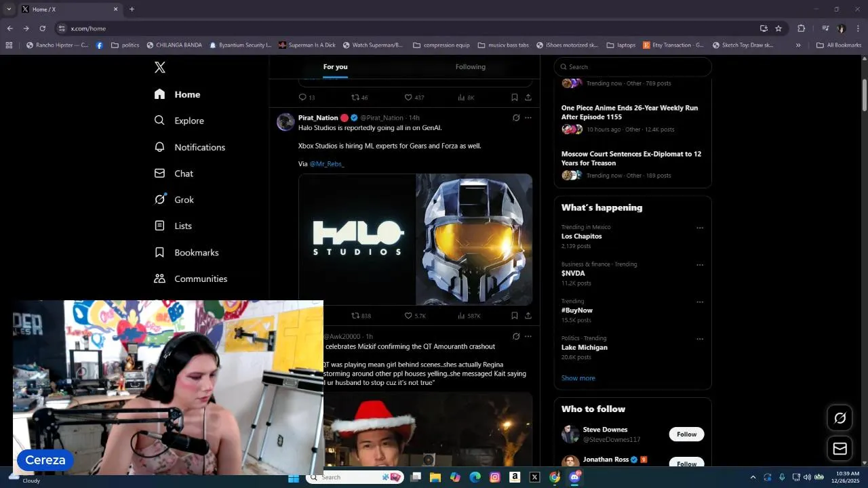
Task: Share the Pirat_Nation Halo Studios post
Action: [x=528, y=316]
